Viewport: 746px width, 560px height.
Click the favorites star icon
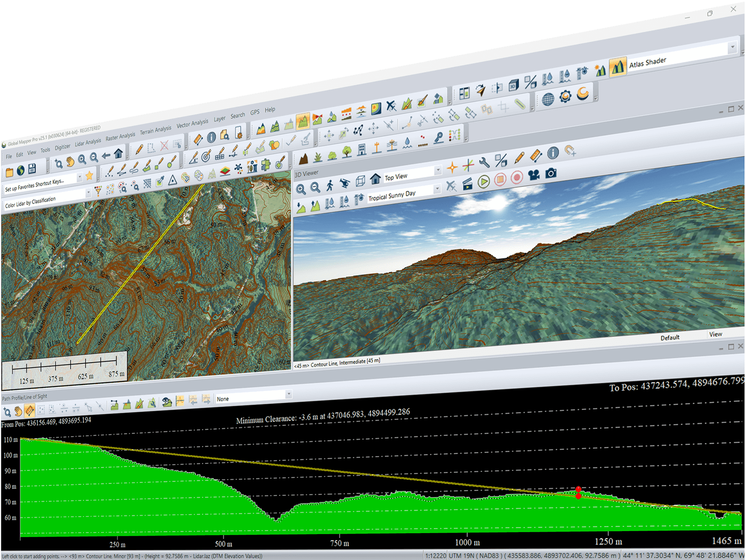(x=89, y=176)
